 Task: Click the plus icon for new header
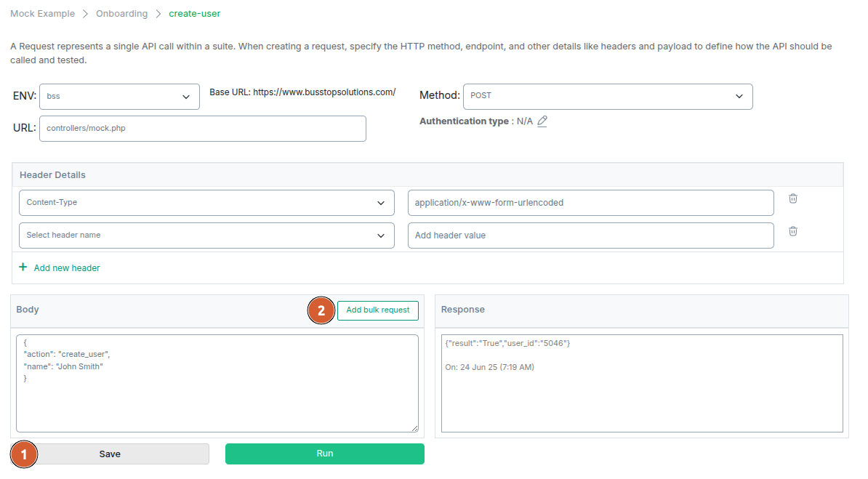click(x=23, y=267)
